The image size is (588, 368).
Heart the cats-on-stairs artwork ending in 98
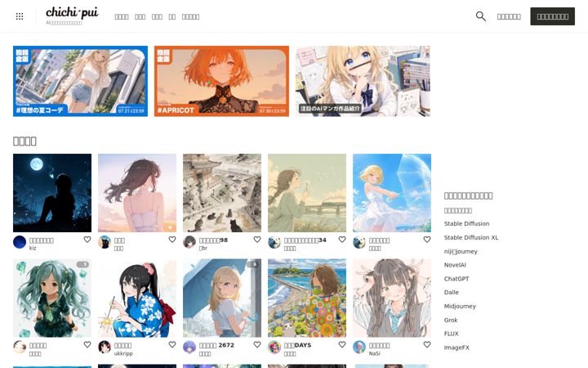pyautogui.click(x=257, y=240)
